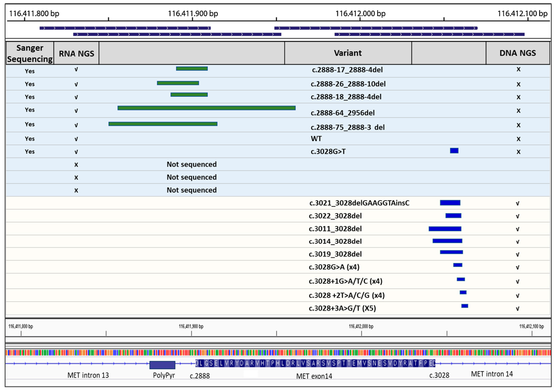Select blue bar of c.3021_3028delGAAGGTAinsC
Screen dimensions: 555x392
click(x=450, y=203)
